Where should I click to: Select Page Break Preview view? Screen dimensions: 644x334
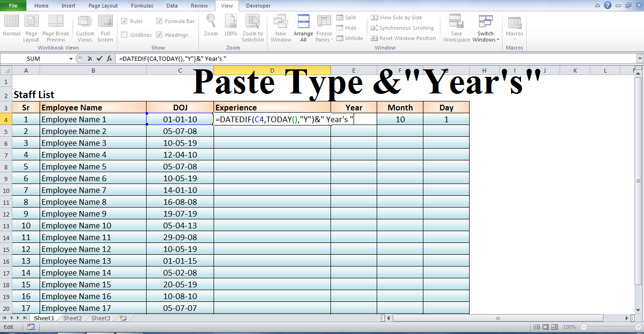click(56, 26)
